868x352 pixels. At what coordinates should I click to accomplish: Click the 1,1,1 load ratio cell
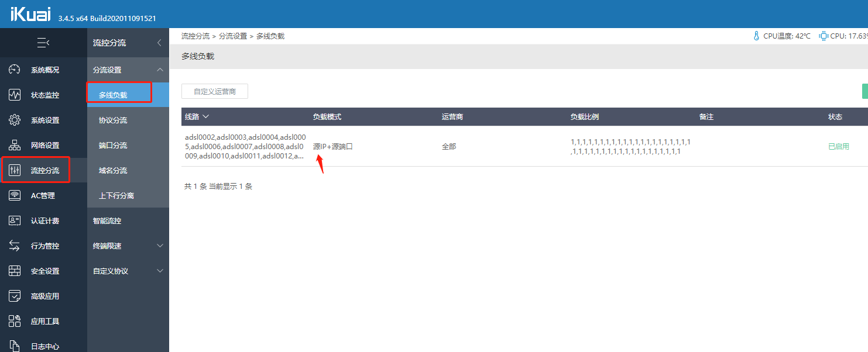point(631,146)
